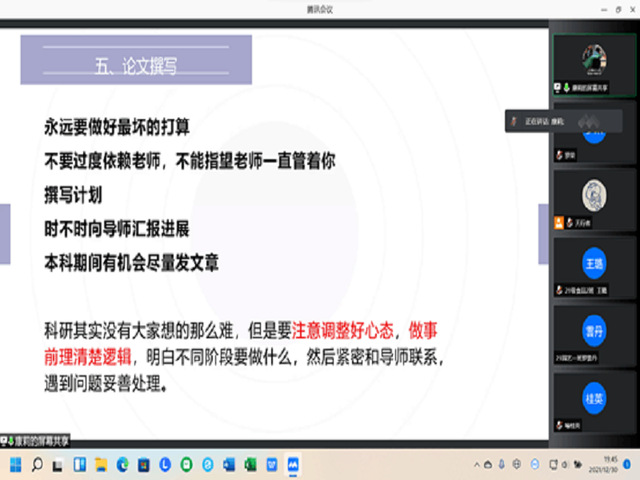This screenshot has width=640, height=480.
Task: Open File Explorer from the taskbar
Action: tap(101, 464)
